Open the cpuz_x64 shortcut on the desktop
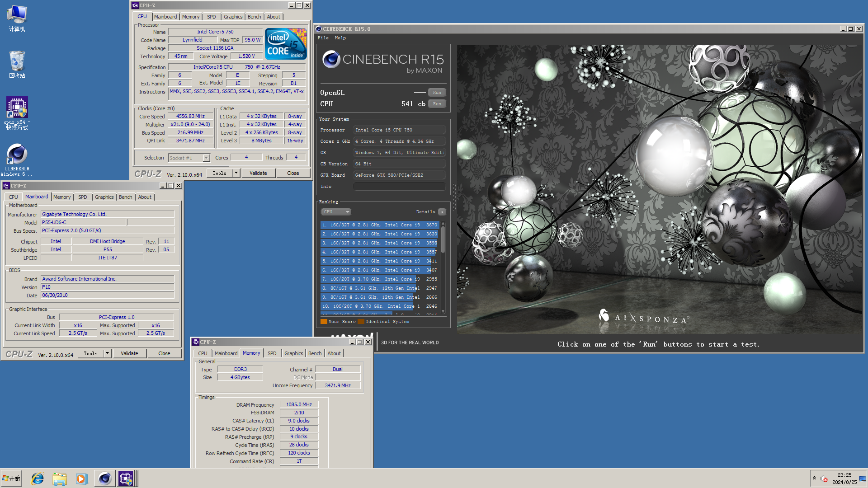This screenshot has width=868, height=488. 17,113
